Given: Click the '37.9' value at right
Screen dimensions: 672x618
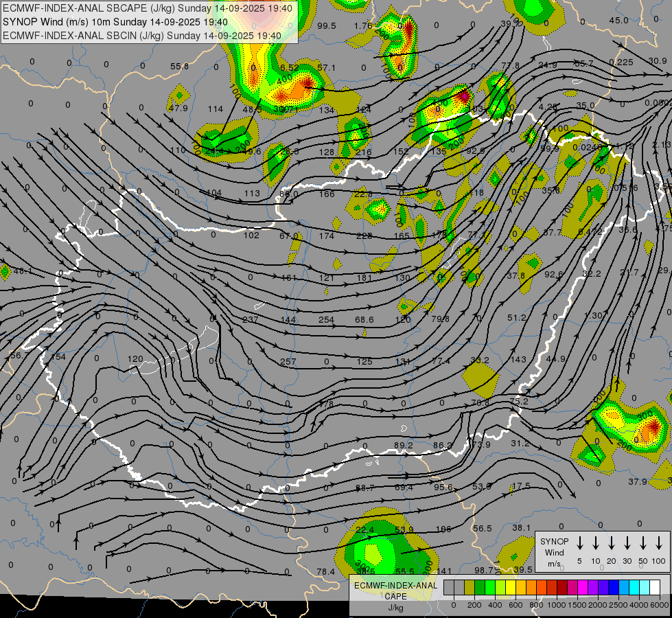Looking at the screenshot, I should pos(637,481).
